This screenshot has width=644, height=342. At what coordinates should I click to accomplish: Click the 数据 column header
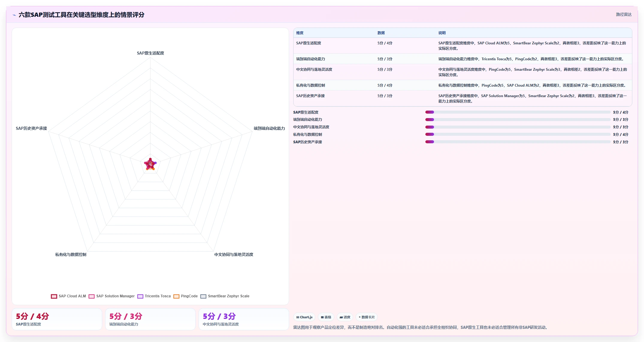[x=381, y=33]
